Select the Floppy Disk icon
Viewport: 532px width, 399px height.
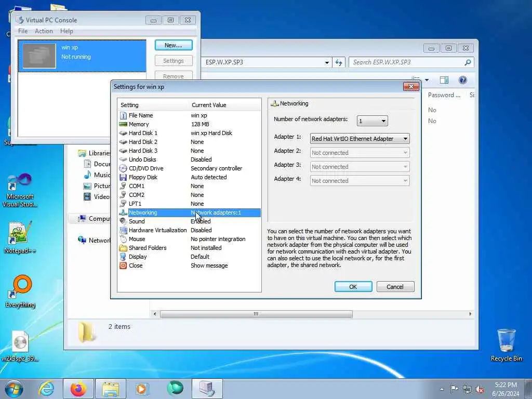pos(123,177)
